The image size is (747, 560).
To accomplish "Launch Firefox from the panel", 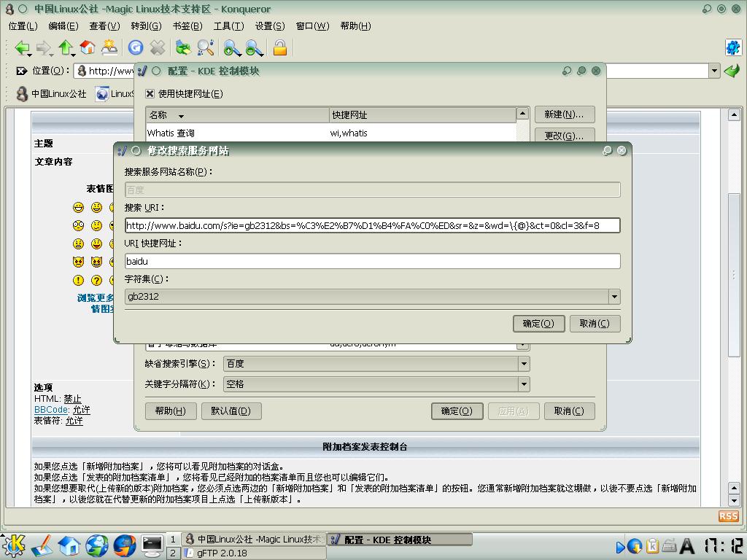I will 124,545.
